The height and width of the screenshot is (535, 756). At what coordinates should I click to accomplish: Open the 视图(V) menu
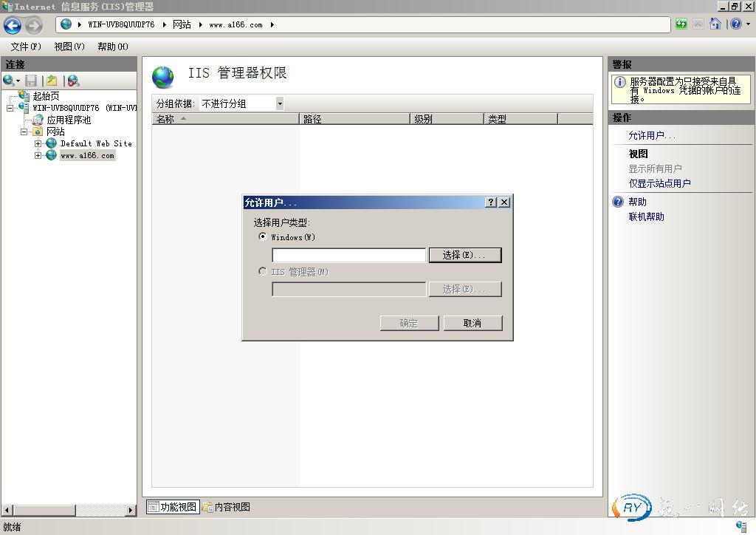69,47
